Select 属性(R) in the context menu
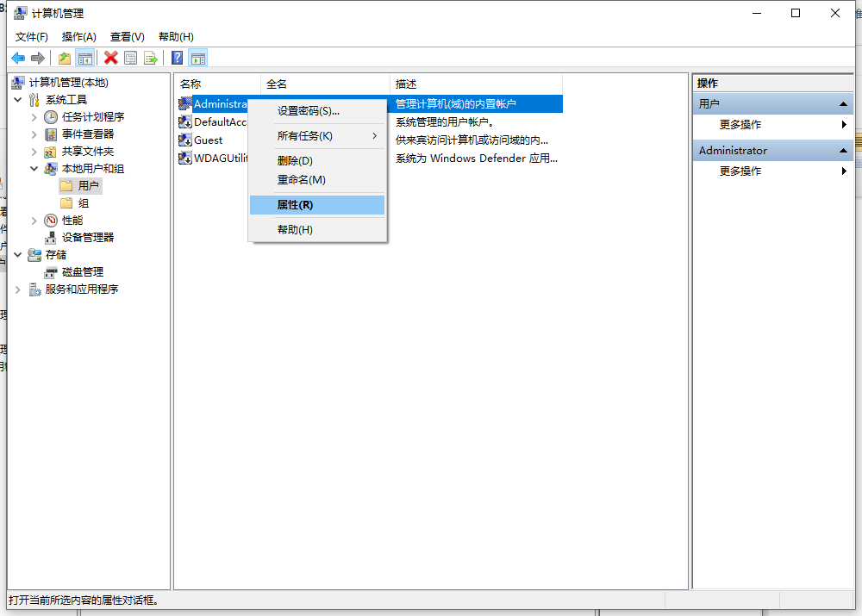The height and width of the screenshot is (616, 862). coord(295,205)
